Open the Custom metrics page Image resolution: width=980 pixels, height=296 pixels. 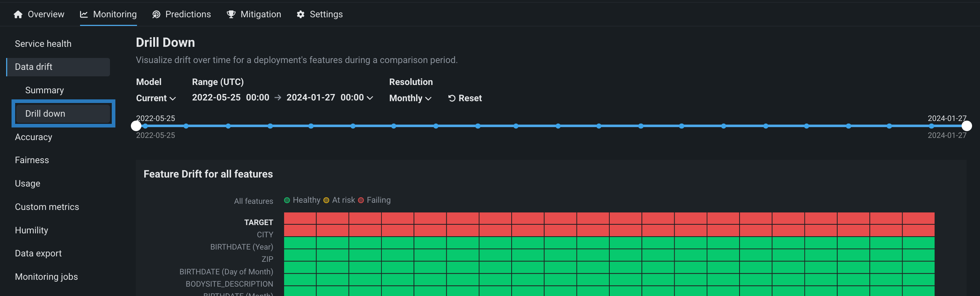pyautogui.click(x=47, y=207)
